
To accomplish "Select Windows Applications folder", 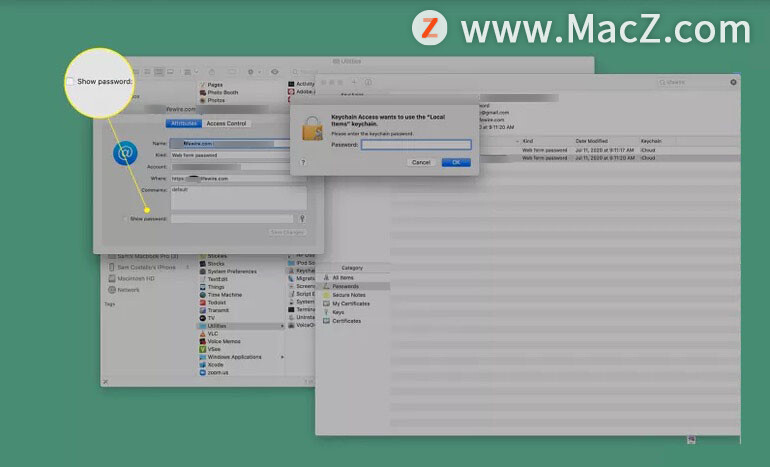I will click(234, 357).
